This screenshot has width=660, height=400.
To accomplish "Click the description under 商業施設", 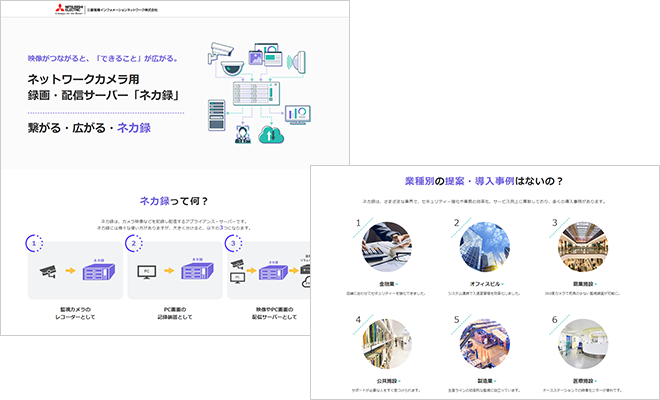I will (583, 293).
